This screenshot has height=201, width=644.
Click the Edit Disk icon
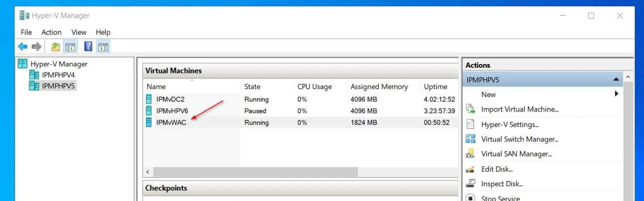(471, 169)
